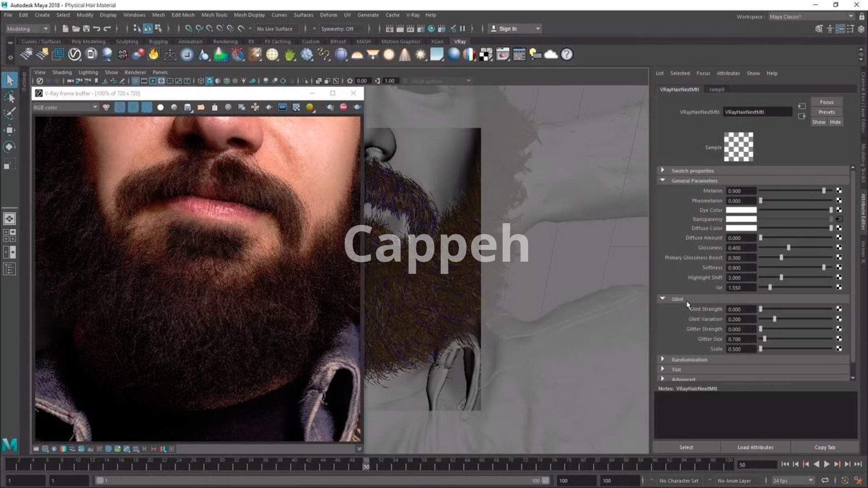Switch to the Rendering shelf tab
This screenshot has width=868, height=488.
coord(225,42)
